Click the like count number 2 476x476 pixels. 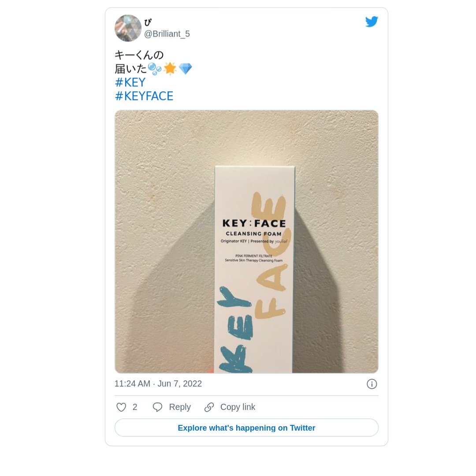coord(135,407)
